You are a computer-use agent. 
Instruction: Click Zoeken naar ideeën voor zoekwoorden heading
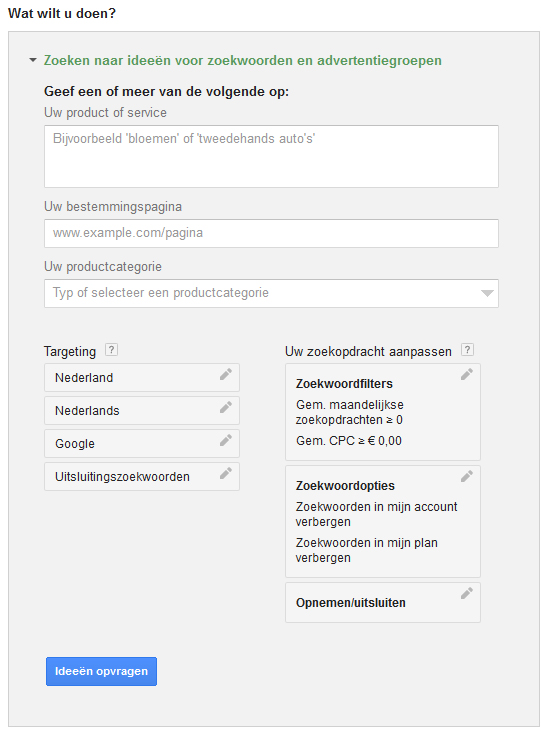click(x=242, y=60)
